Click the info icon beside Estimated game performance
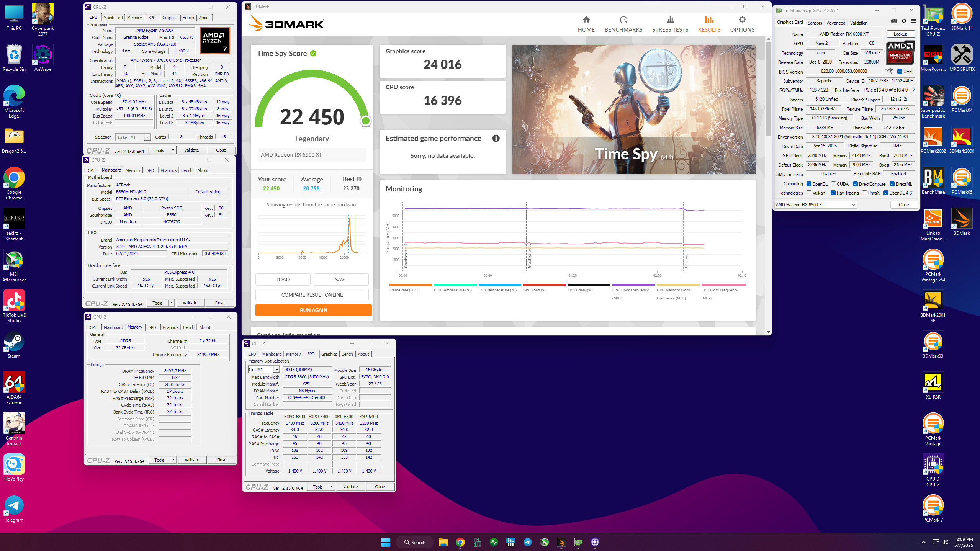The image size is (980, 551). coord(496,138)
